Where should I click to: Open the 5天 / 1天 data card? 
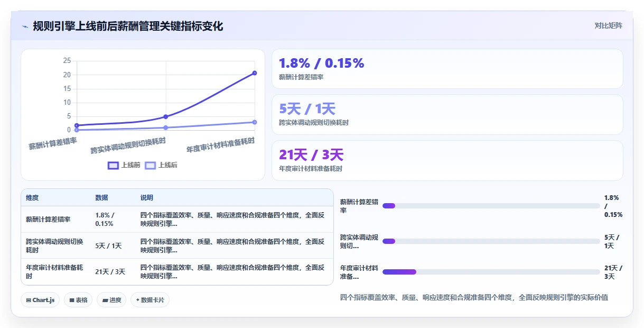click(447, 114)
